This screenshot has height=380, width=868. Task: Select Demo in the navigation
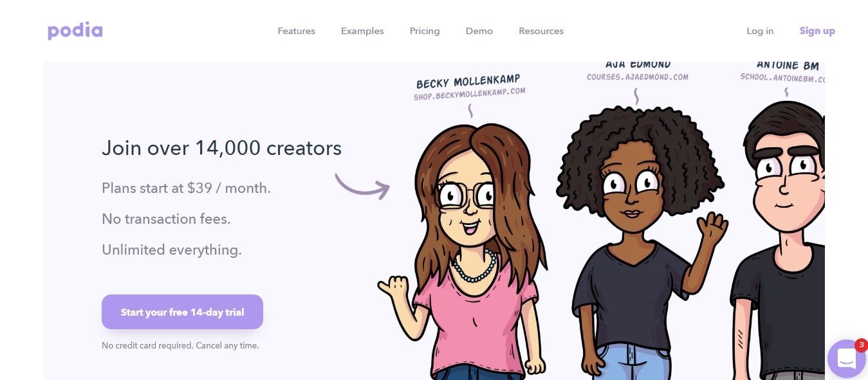(x=479, y=31)
